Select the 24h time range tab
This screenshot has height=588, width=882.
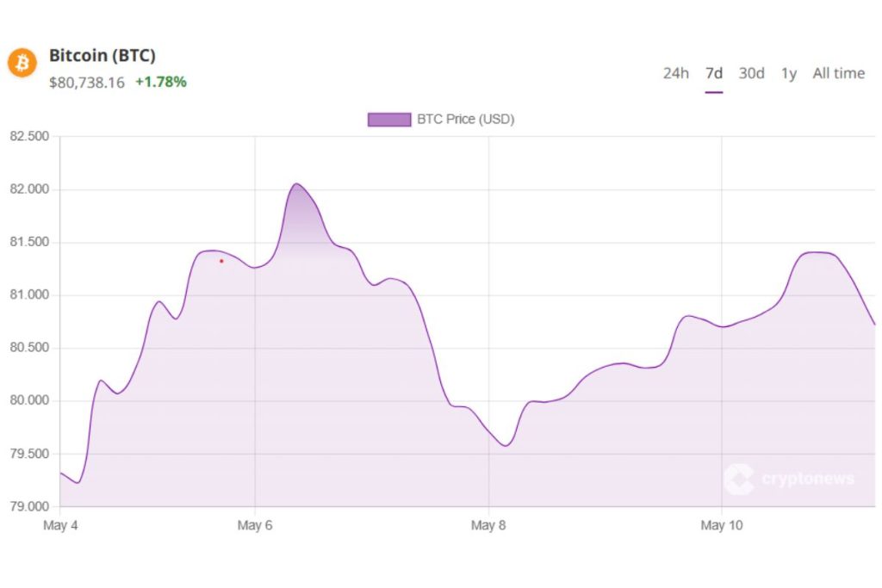(x=675, y=73)
